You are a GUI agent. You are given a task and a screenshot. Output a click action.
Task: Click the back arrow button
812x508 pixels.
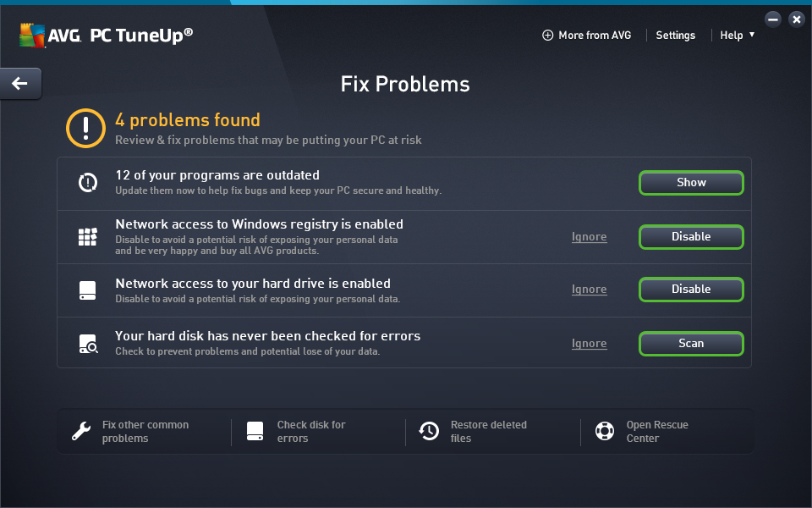click(19, 83)
